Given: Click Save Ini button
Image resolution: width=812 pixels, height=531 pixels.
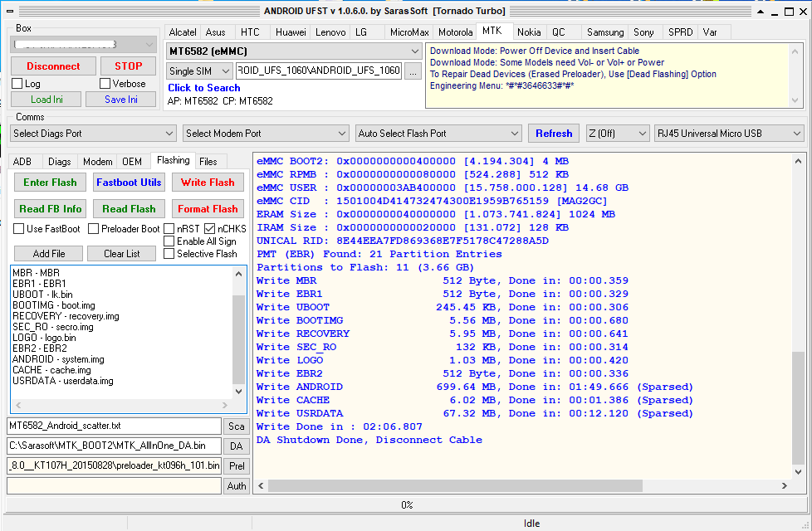Looking at the screenshot, I should pos(120,100).
